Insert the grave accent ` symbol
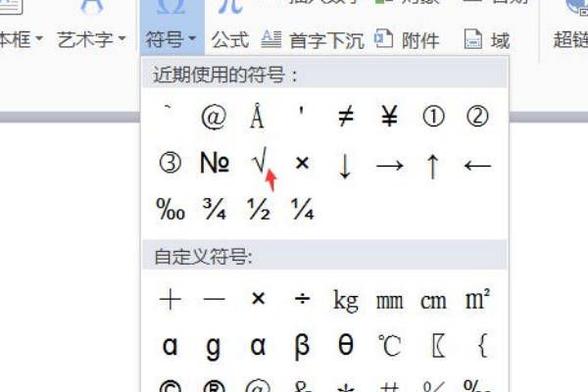Screen dimensions: 588x392 (169, 108)
